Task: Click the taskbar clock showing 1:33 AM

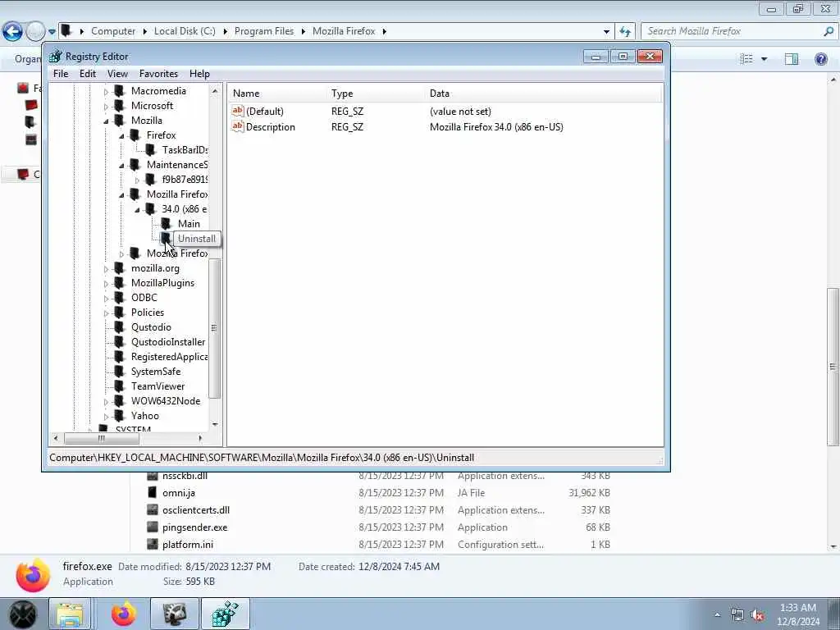Action: coord(798,614)
